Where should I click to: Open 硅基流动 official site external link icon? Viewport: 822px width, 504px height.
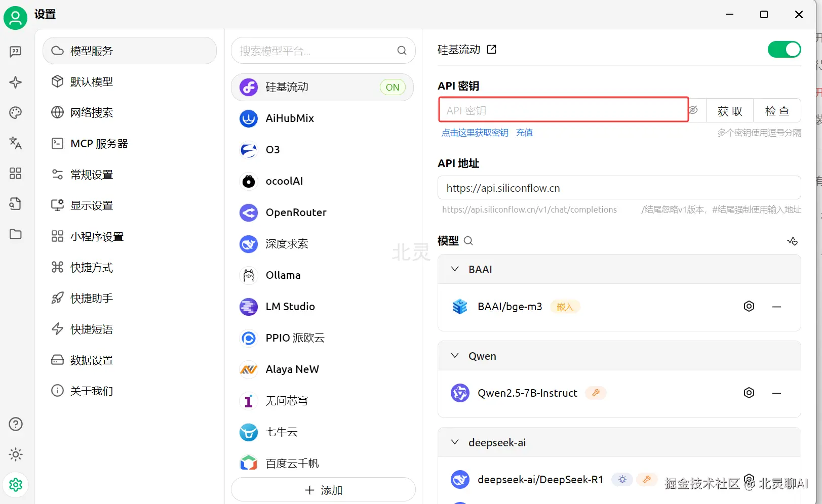point(491,50)
